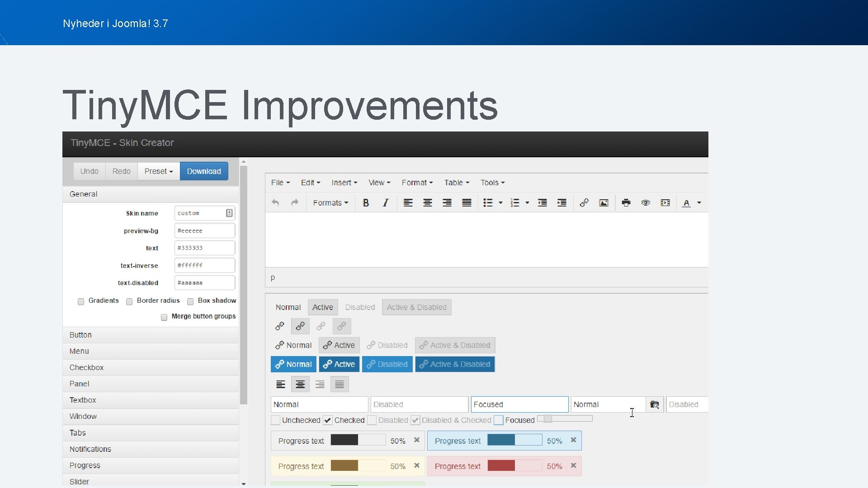Enable Merge button groups checkbox
Screen dimensions: 868x488
164,318
